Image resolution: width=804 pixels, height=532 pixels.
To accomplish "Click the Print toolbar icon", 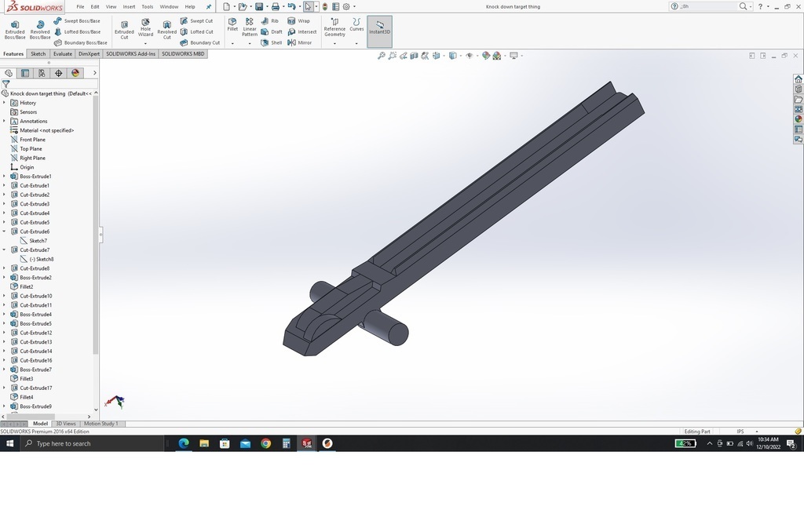I will [276, 6].
